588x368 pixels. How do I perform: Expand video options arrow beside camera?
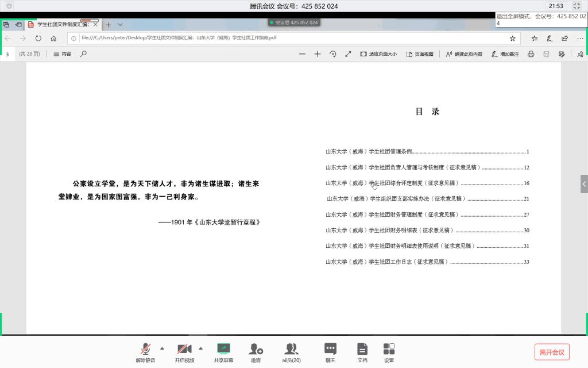coord(200,348)
